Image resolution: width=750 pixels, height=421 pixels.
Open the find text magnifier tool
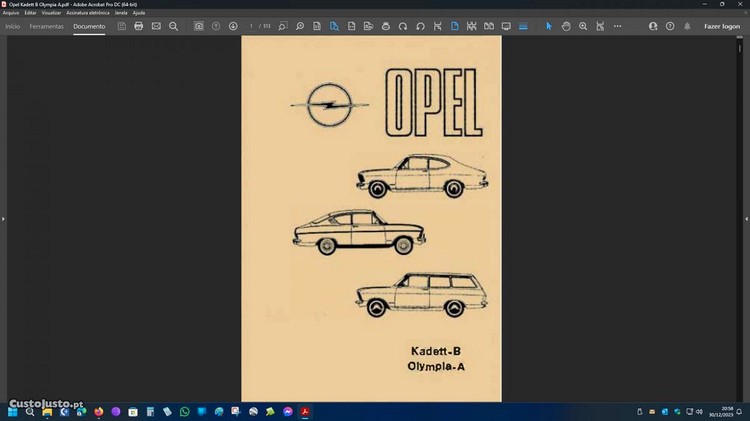click(173, 26)
